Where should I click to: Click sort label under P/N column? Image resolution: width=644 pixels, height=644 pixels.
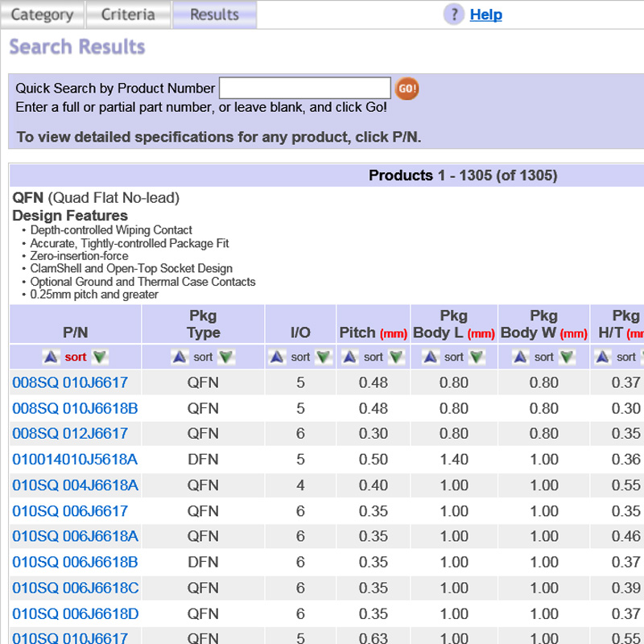click(75, 357)
